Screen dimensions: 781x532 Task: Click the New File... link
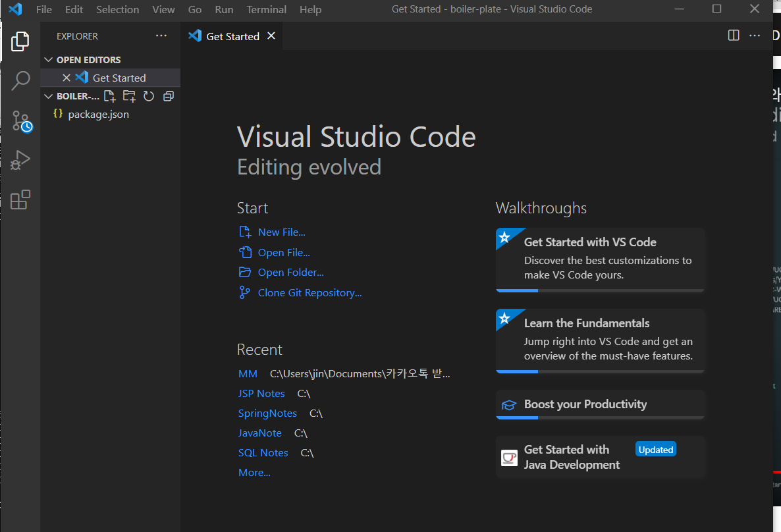pos(281,232)
